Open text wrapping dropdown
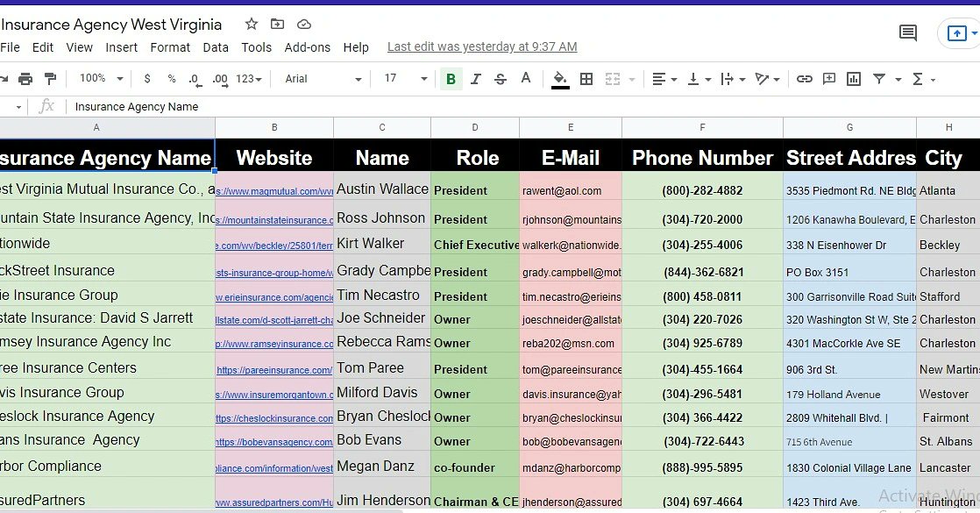The image size is (980, 513). pyautogui.click(x=733, y=80)
